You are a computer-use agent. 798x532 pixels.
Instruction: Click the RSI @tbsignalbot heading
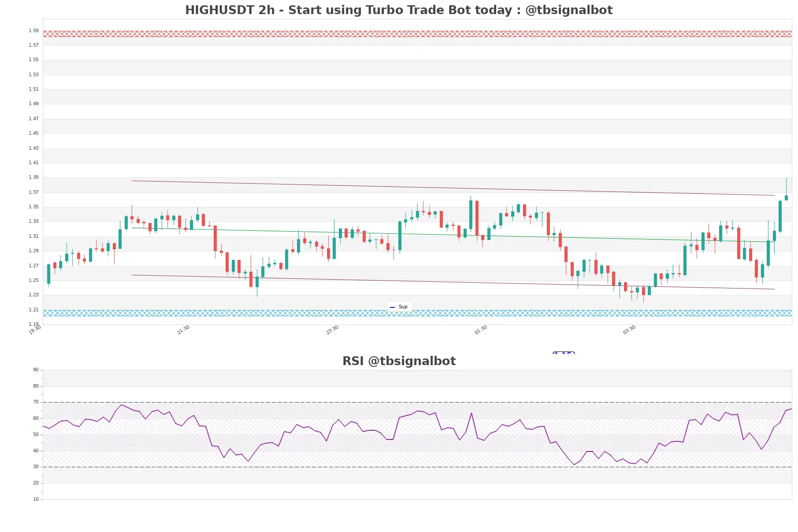pos(399,361)
